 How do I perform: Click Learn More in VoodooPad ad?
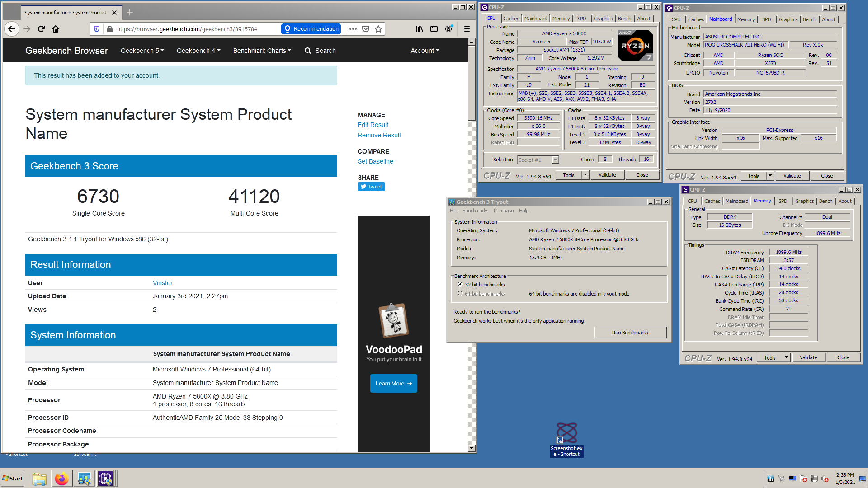coord(394,384)
